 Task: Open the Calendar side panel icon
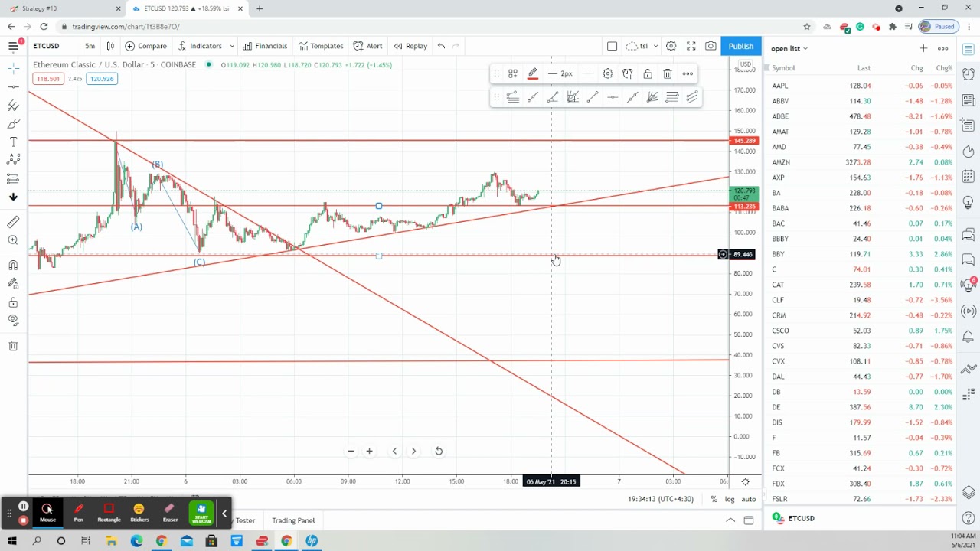969,177
